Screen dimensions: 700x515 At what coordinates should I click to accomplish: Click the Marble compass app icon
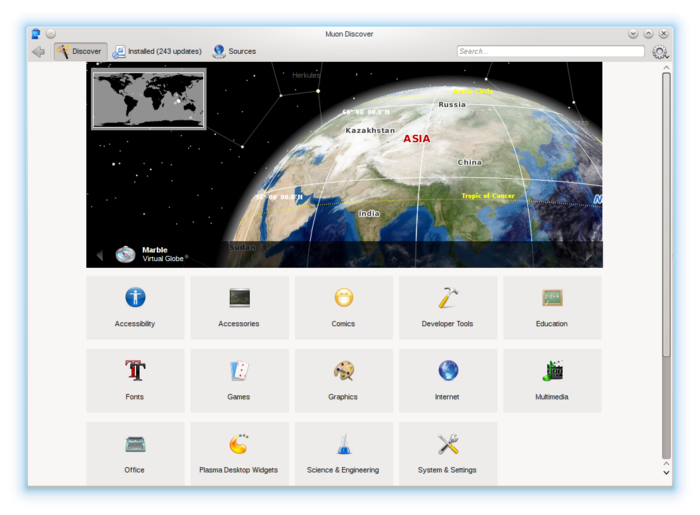(125, 254)
